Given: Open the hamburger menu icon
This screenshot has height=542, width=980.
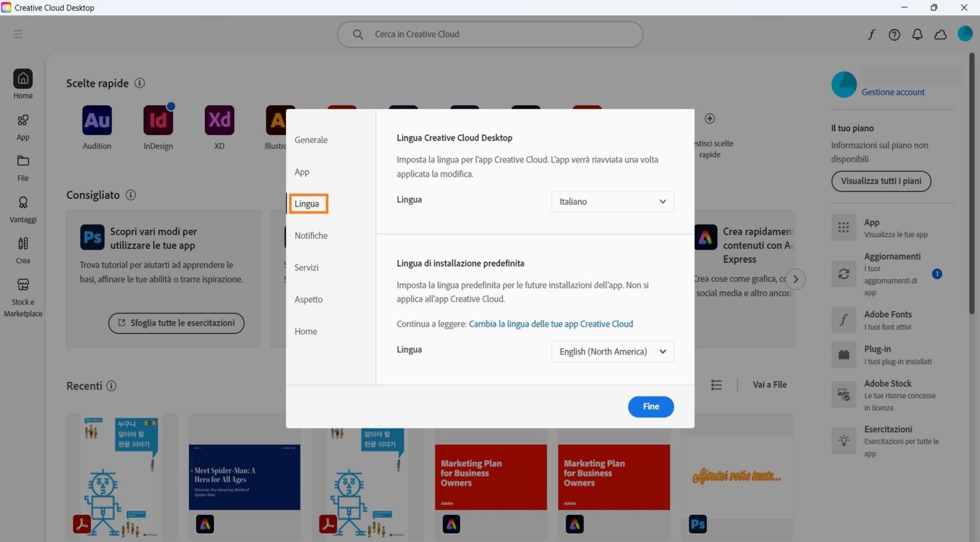Looking at the screenshot, I should click(x=18, y=34).
